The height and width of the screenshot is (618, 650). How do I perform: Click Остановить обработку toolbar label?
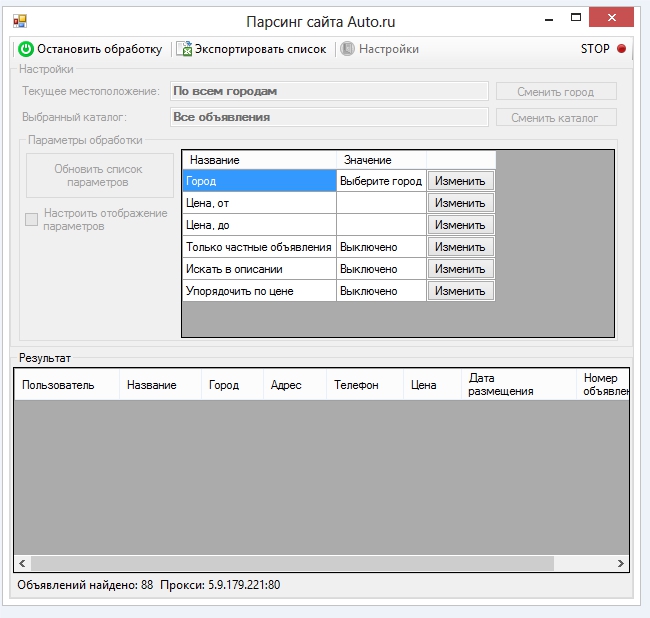tap(99, 49)
